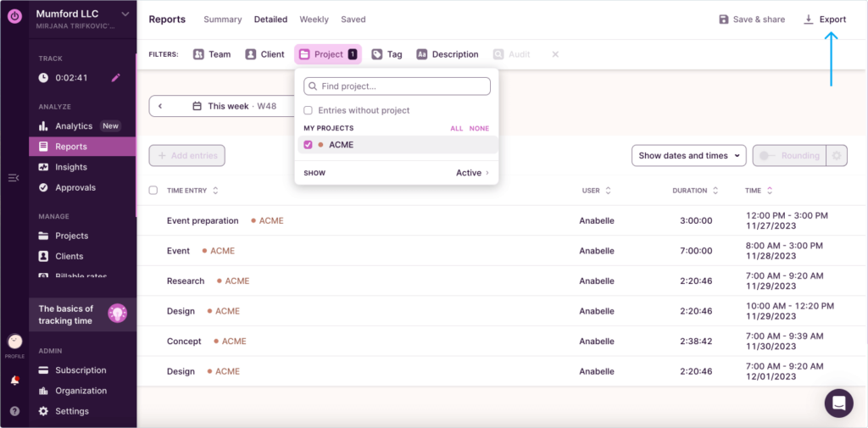Click the Research time entry
This screenshot has height=428, width=868.
[x=186, y=281]
